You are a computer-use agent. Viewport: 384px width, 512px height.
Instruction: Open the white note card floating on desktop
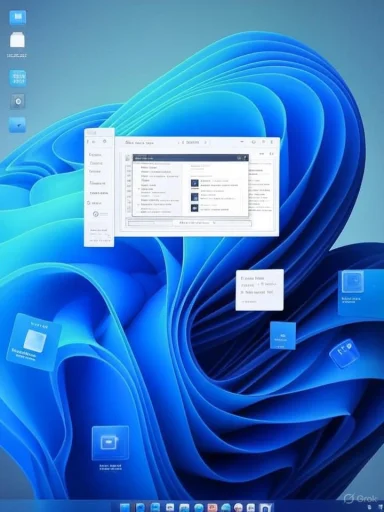(x=260, y=290)
